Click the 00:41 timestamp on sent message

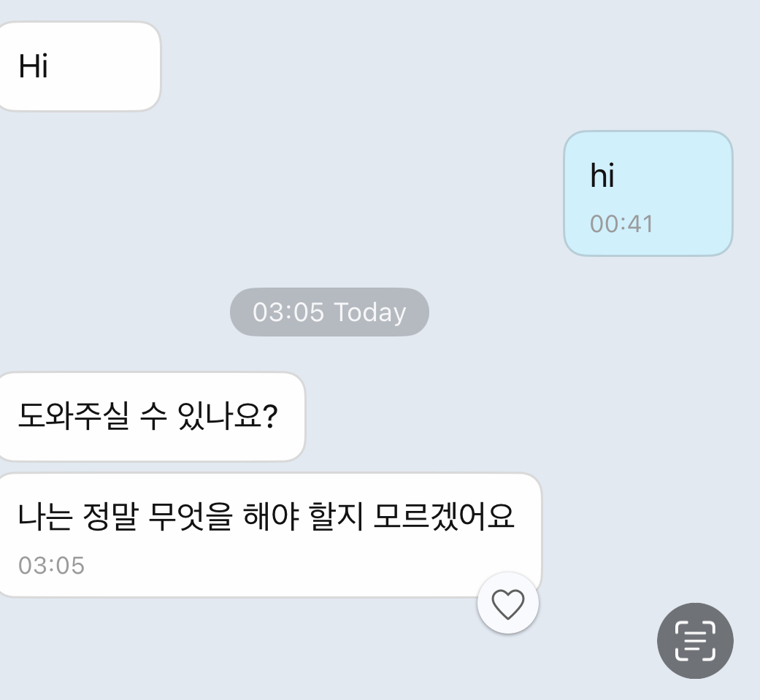pyautogui.click(x=621, y=224)
